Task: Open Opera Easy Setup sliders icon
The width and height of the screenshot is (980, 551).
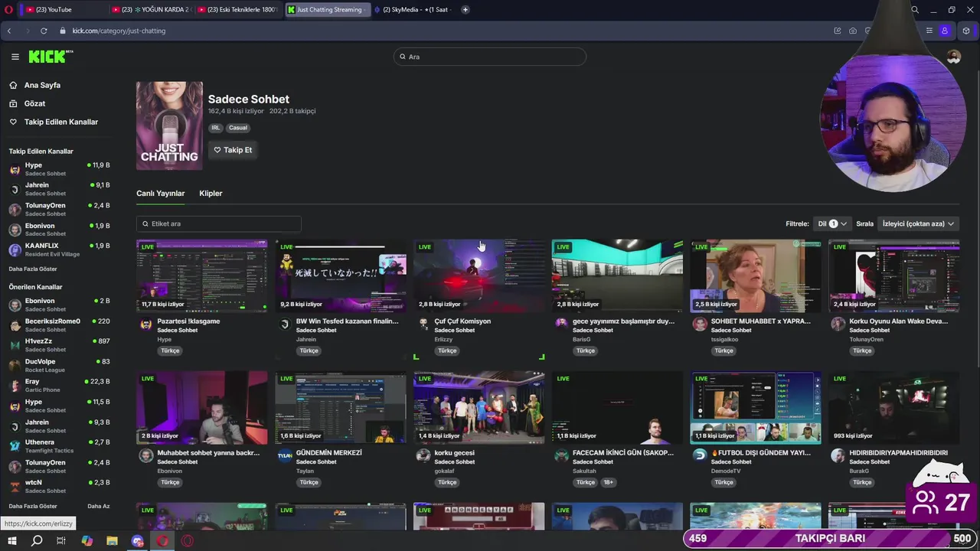Action: (x=929, y=31)
